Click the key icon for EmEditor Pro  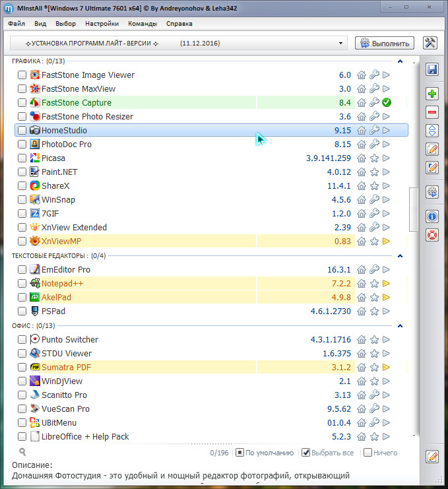(x=374, y=269)
